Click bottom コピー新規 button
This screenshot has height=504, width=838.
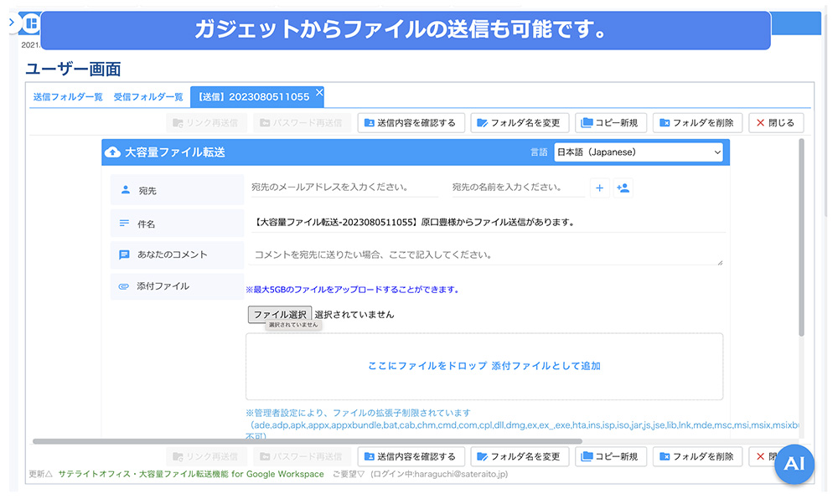[x=611, y=456]
